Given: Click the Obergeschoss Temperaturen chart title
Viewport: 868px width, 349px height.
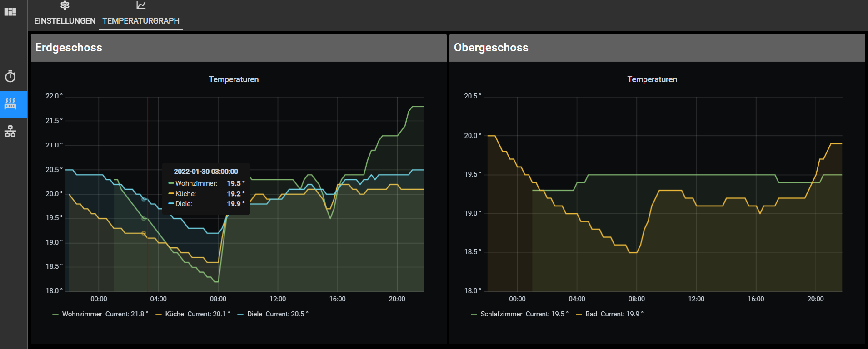Looking at the screenshot, I should click(652, 79).
